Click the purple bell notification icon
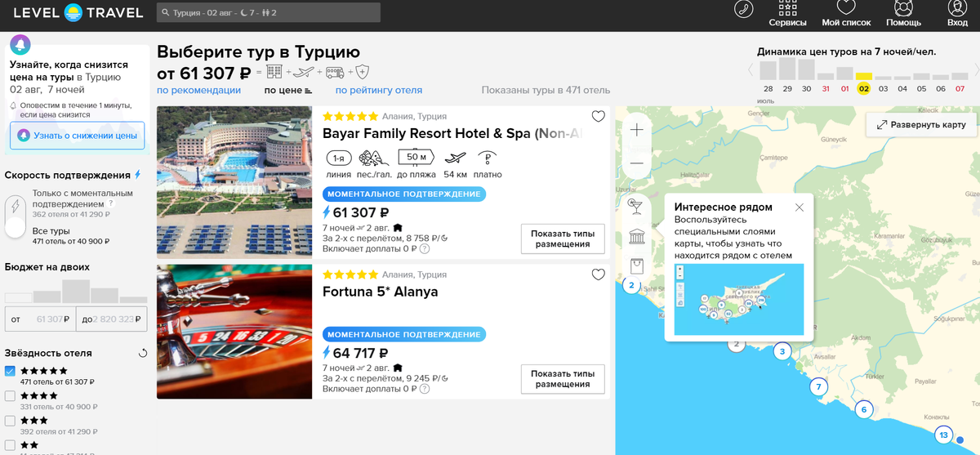 click(21, 44)
